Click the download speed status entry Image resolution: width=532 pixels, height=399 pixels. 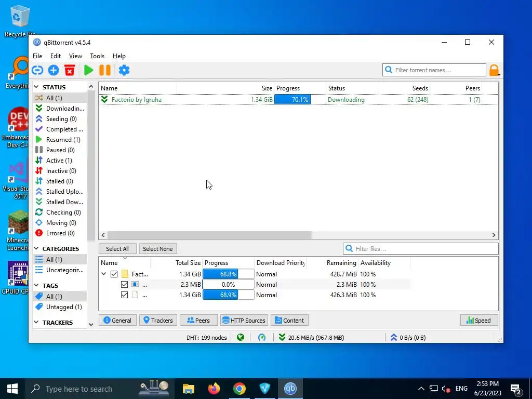pos(311,338)
